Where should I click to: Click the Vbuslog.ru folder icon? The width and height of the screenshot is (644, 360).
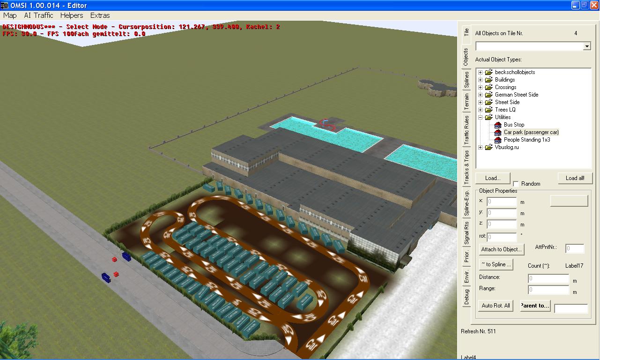489,147
